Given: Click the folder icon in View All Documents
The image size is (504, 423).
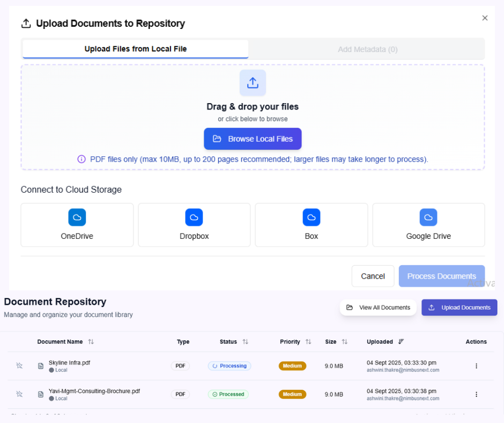Looking at the screenshot, I should (350, 308).
